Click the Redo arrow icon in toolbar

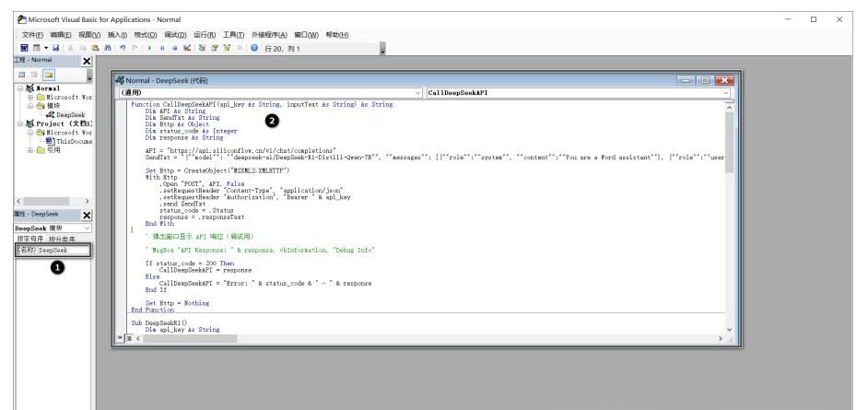pyautogui.click(x=135, y=48)
